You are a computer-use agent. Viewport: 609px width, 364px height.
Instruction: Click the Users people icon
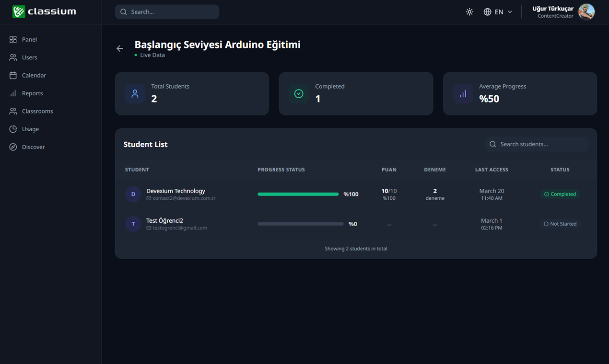(13, 57)
